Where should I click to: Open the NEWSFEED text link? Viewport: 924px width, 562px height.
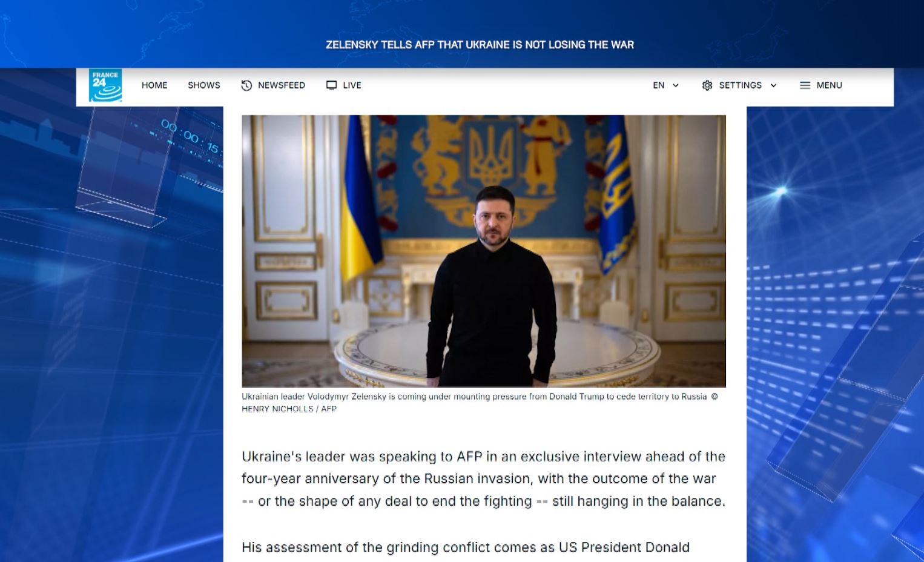pos(282,85)
